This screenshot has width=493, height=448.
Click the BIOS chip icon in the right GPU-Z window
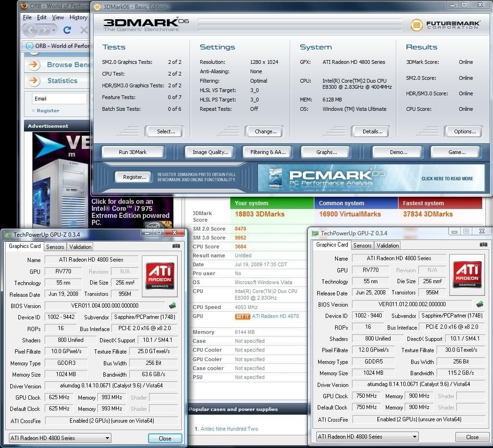[x=479, y=304]
